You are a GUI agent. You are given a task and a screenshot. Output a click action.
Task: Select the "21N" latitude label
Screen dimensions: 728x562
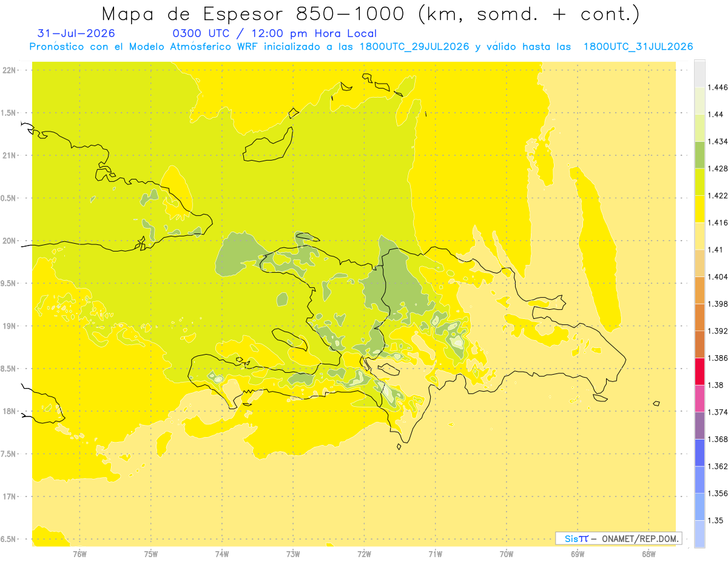click(x=8, y=156)
